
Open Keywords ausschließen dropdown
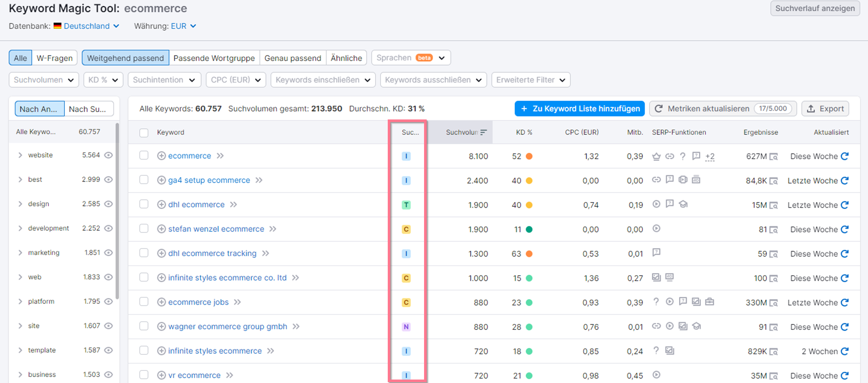(434, 80)
